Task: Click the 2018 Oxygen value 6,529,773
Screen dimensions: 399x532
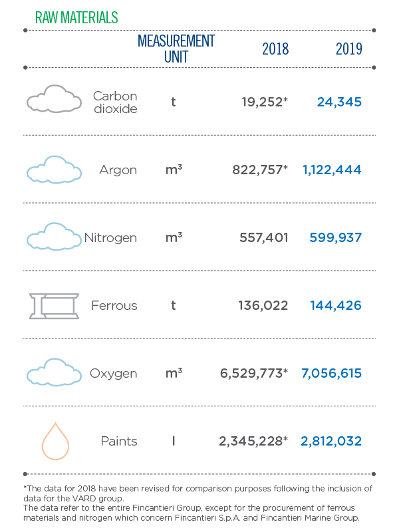Action: tap(254, 373)
